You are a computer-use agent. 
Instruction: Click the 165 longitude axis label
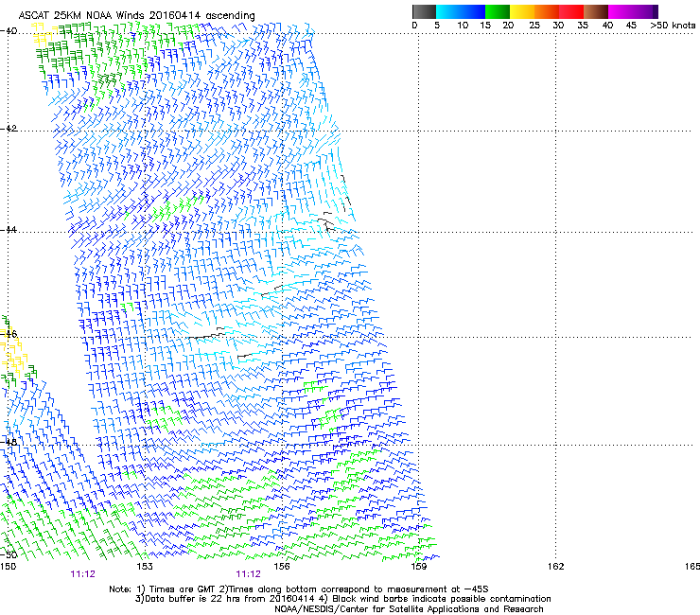tap(692, 567)
